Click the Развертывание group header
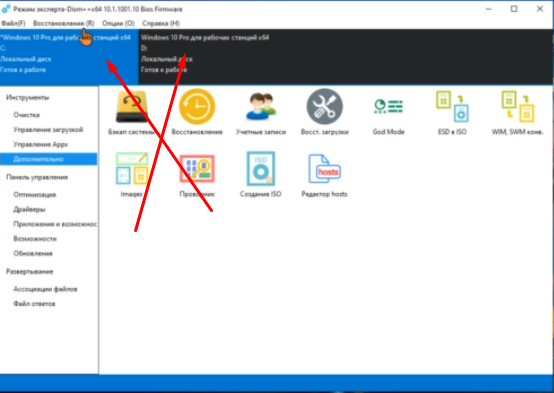Screen dimensions: 554x393 pyautogui.click(x=30, y=271)
